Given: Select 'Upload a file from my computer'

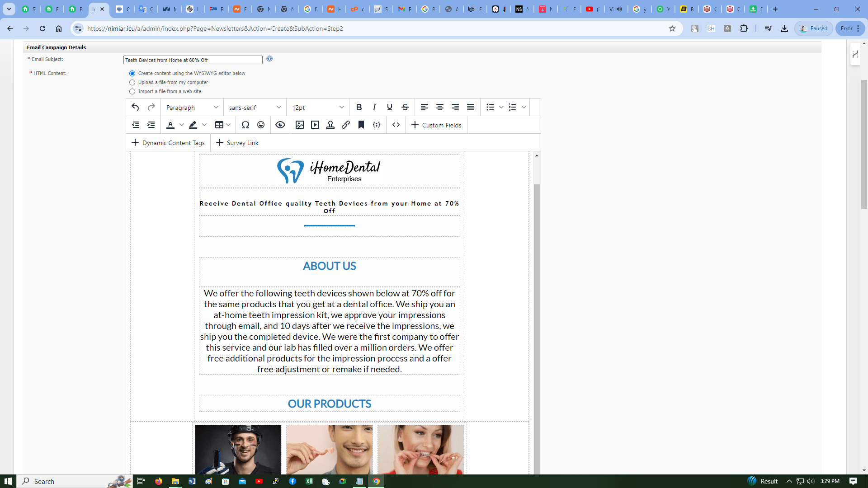Looking at the screenshot, I should point(132,82).
